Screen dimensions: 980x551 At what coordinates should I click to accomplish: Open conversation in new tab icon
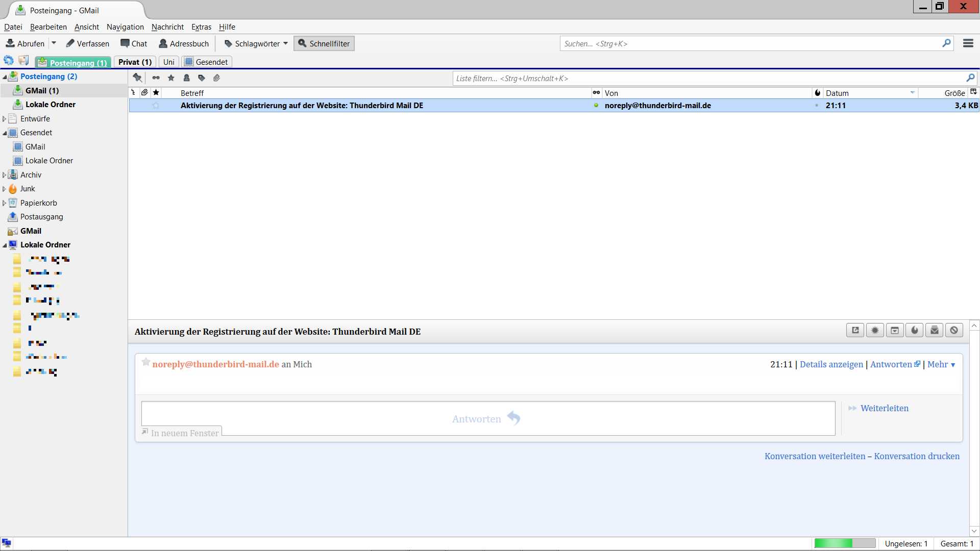(x=855, y=330)
